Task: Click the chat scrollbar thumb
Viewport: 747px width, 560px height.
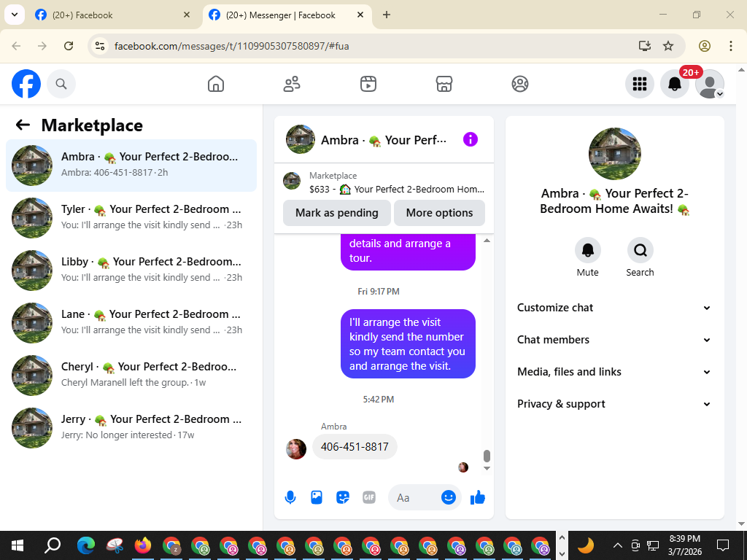Action: coord(487,456)
